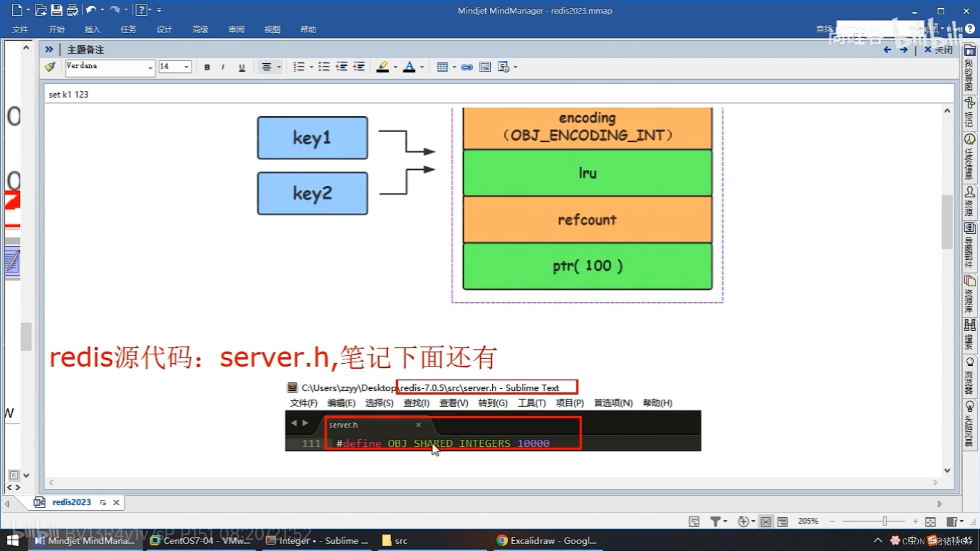Screen dimensions: 980x551
Task: Toggle italic formatting in notes toolbar
Action: coord(223,67)
